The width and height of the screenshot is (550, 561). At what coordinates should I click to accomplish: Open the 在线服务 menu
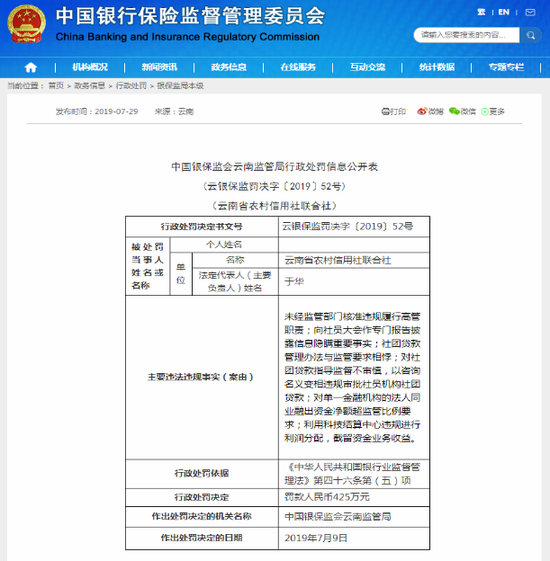click(x=298, y=67)
